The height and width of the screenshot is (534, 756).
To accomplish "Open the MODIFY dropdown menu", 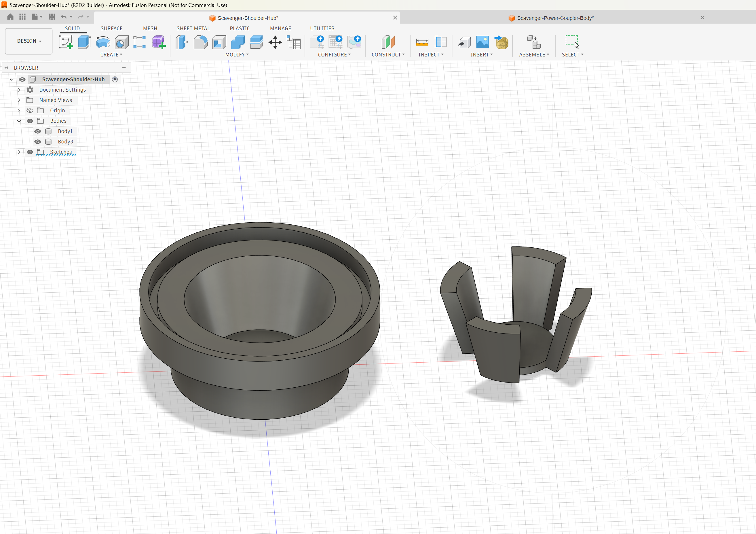I will click(x=237, y=55).
